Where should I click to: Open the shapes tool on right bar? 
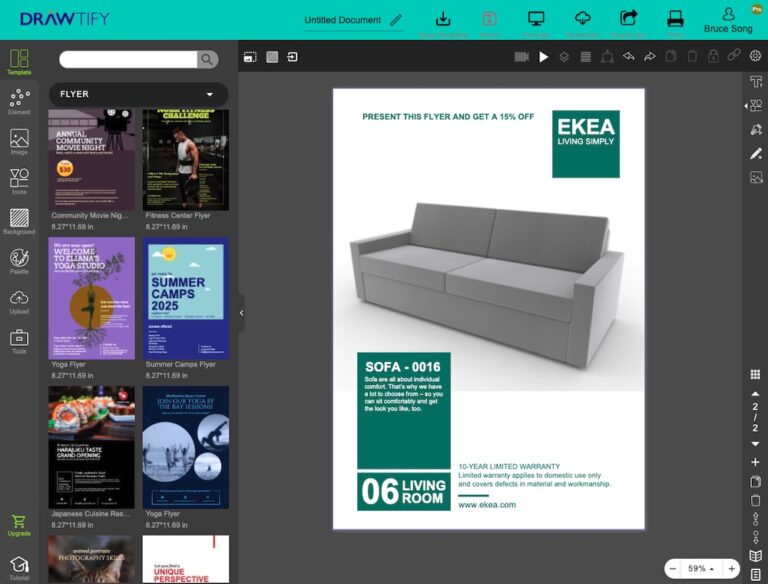coord(756,105)
